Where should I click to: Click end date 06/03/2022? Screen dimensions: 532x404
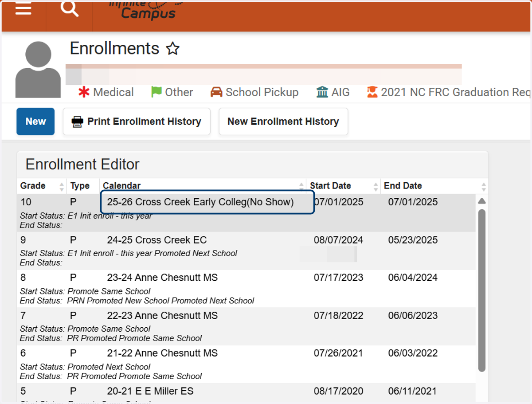point(413,353)
